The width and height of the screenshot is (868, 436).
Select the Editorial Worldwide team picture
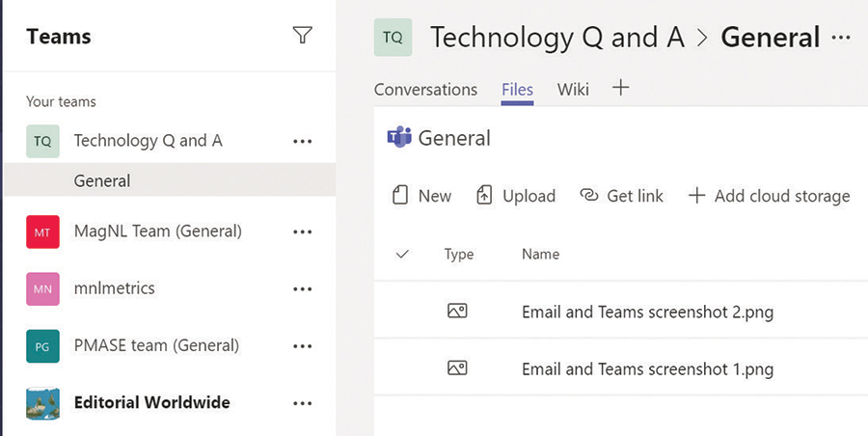(x=42, y=402)
